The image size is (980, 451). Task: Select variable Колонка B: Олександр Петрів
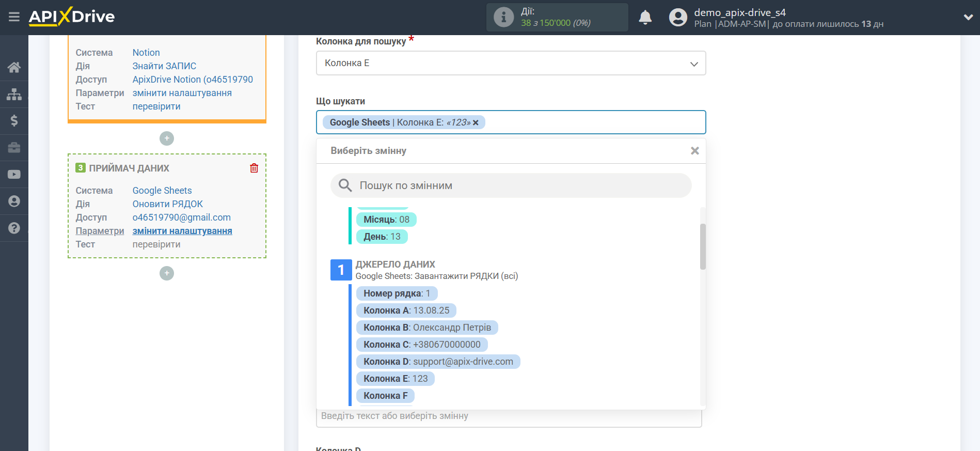point(427,328)
